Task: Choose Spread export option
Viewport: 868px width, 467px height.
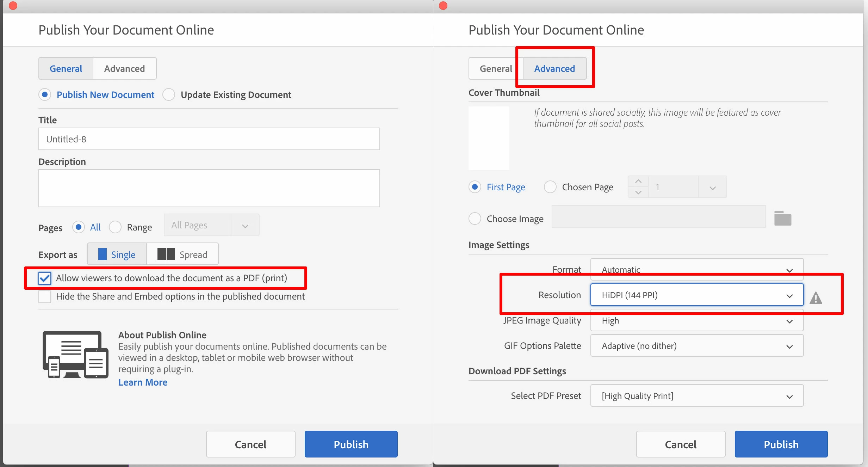Action: pos(182,254)
